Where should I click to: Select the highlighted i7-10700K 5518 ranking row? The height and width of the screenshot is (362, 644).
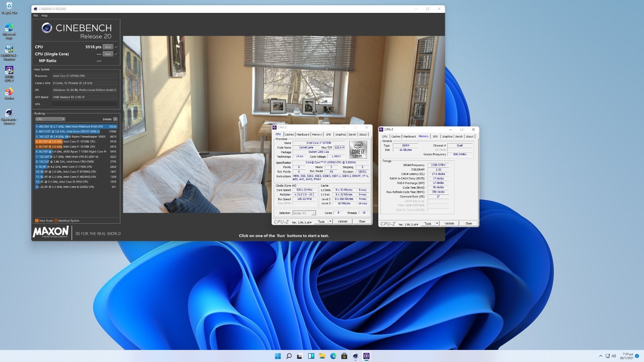76,142
